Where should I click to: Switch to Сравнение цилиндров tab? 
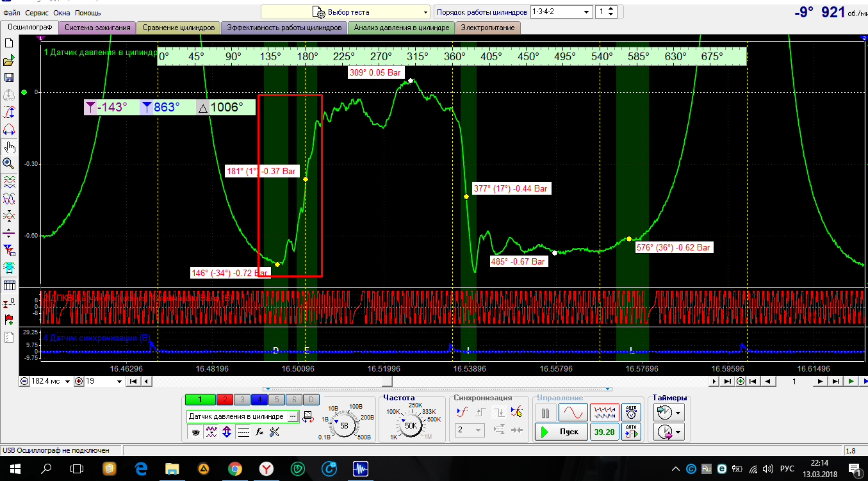[x=179, y=28]
